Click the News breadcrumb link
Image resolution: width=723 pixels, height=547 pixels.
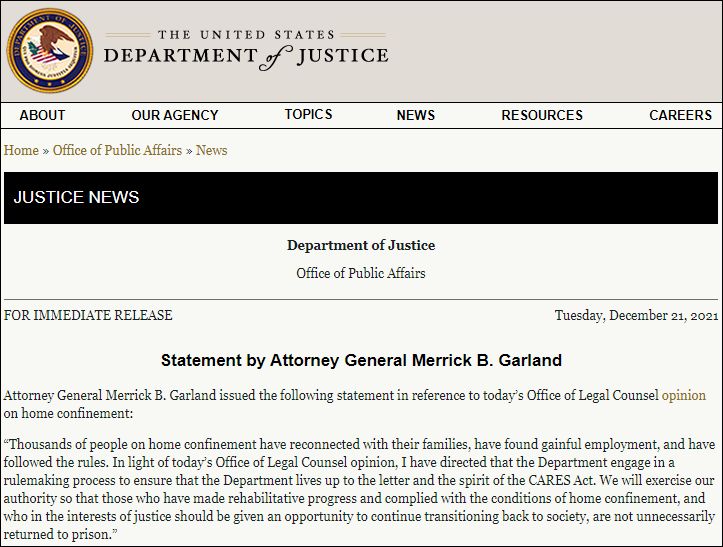click(211, 150)
